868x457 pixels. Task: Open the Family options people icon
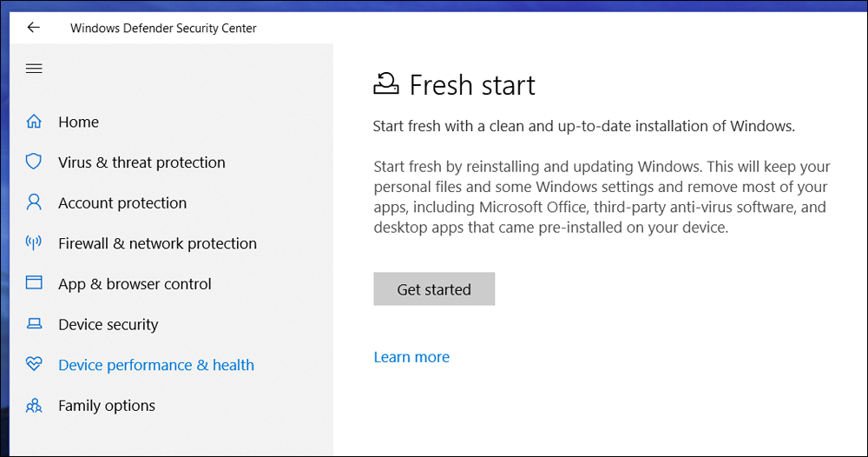(x=34, y=406)
